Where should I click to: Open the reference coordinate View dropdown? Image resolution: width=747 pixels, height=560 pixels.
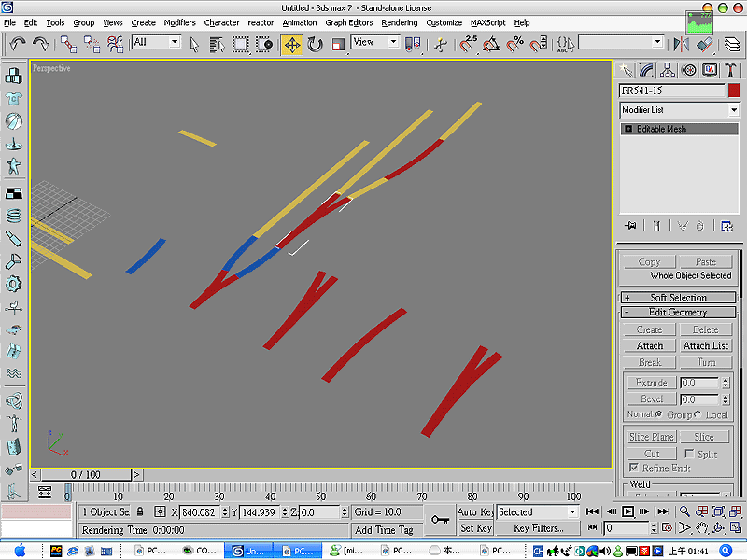pyautogui.click(x=375, y=42)
